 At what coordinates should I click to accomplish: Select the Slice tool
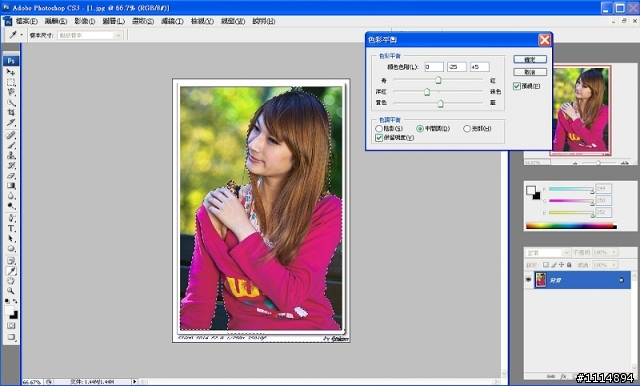click(11, 123)
